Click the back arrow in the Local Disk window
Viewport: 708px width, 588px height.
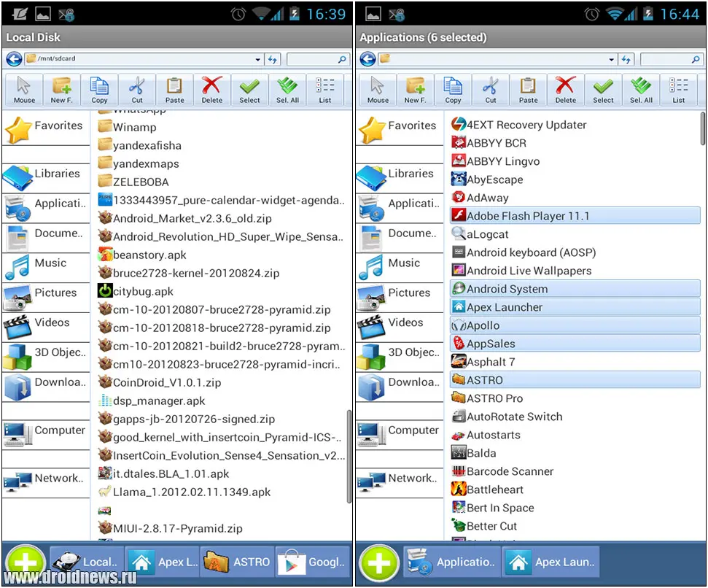click(14, 59)
